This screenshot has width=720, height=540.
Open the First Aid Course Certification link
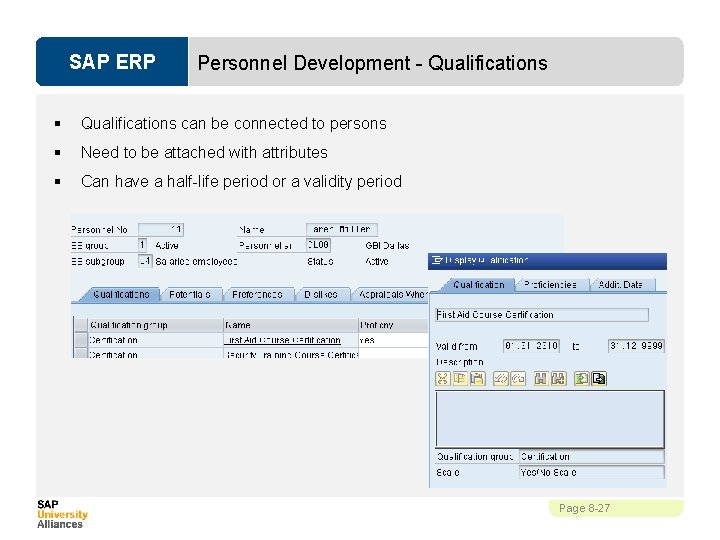(282, 340)
